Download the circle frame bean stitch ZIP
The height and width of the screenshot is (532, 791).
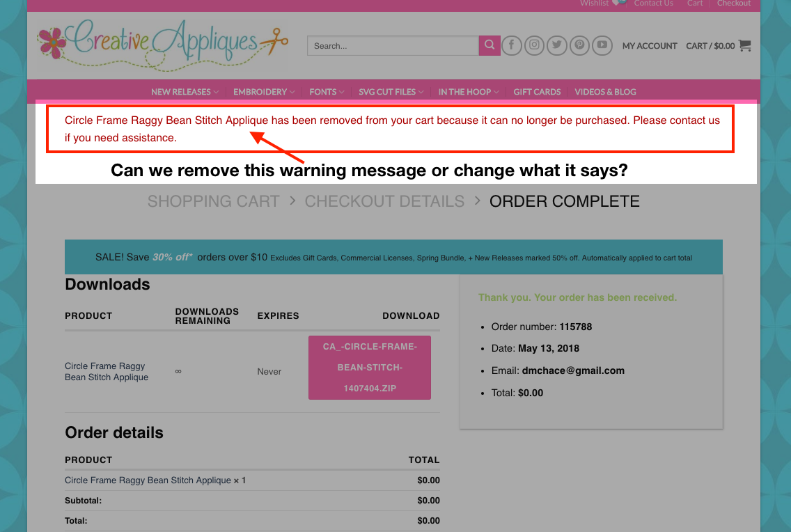coord(370,368)
